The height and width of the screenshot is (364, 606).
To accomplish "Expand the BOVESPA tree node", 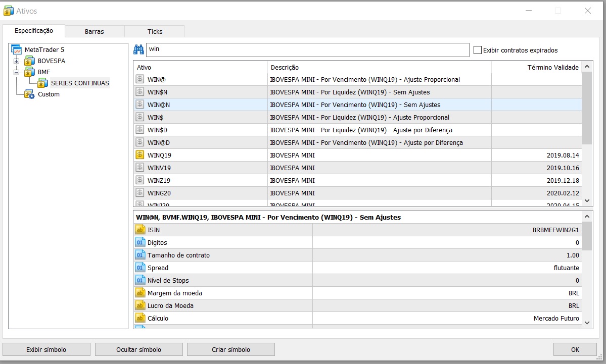I will 16,61.
